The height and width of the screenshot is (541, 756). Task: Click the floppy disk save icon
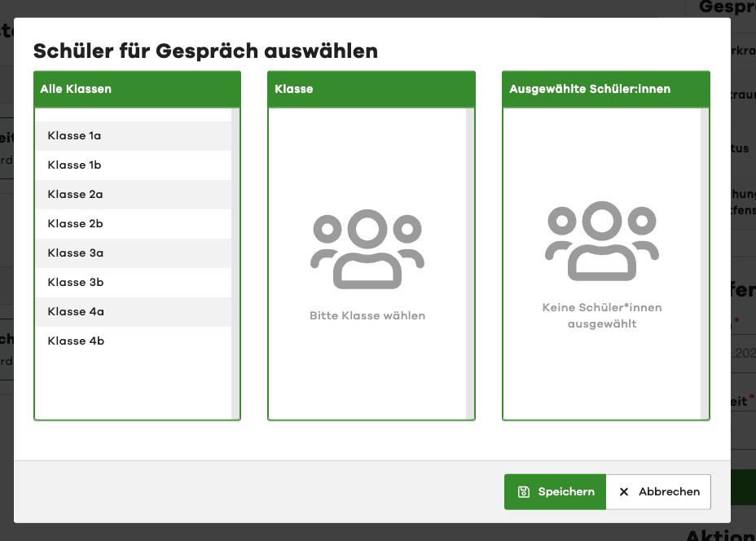524,492
